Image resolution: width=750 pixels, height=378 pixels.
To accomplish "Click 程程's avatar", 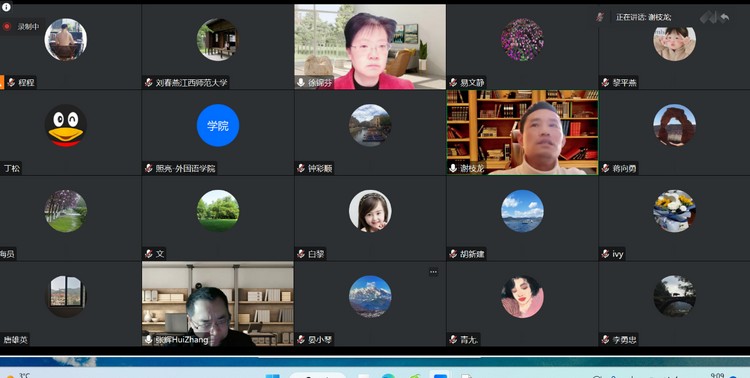I will pos(66,39).
